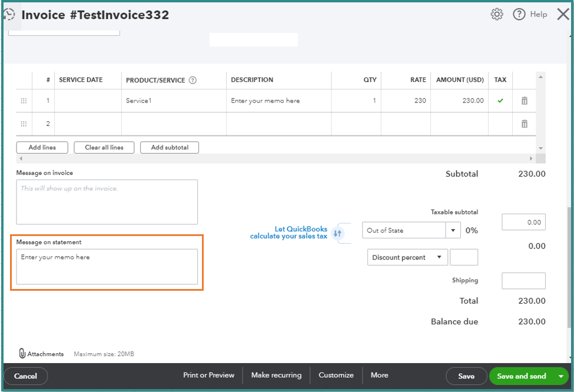Click the horizontal scroll right arrow
Image resolution: width=574 pixels, height=392 pixels.
click(x=531, y=158)
